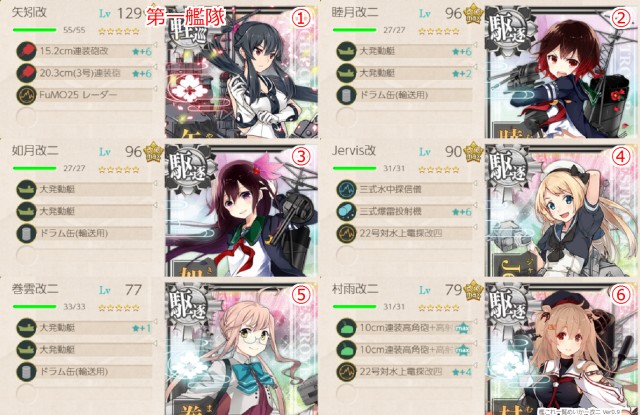Expand arrow at right of 巻雲改二's second 大発動艇 slot
This screenshot has height=415, width=640.
156,343
